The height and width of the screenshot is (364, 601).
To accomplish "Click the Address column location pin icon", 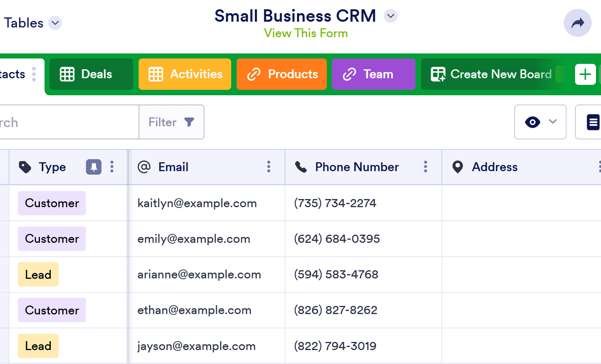I will point(458,167).
